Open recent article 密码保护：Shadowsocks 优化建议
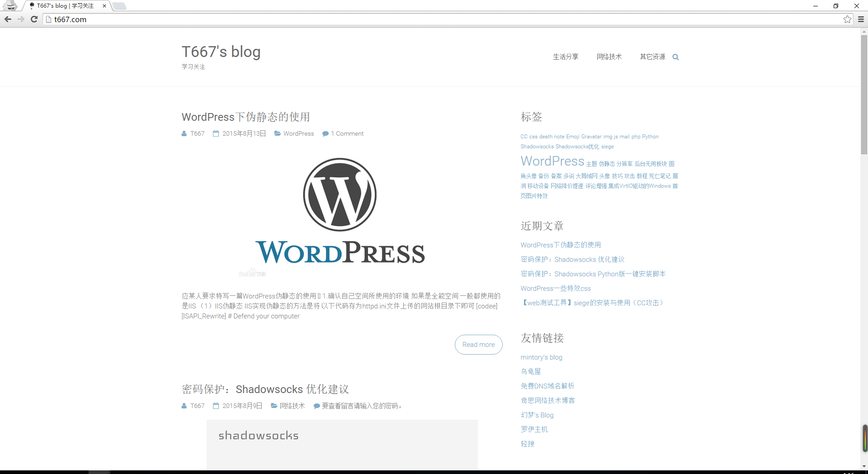This screenshot has height=474, width=868. click(x=572, y=259)
